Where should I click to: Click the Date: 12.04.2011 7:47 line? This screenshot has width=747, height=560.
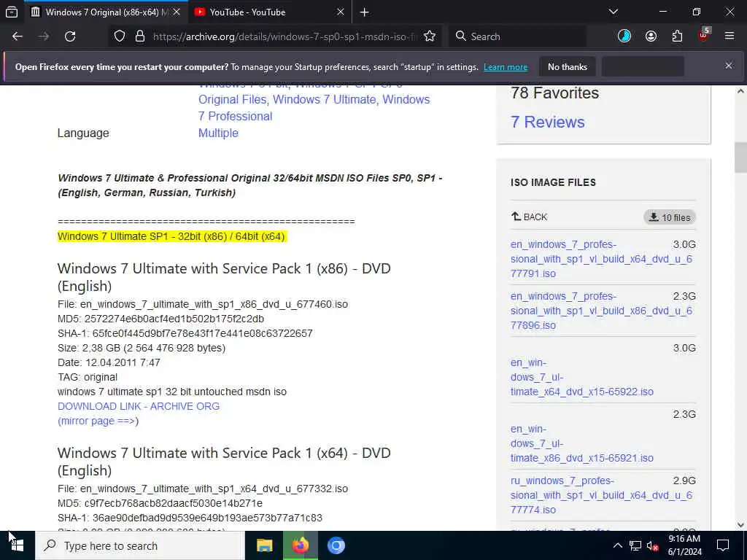point(109,362)
